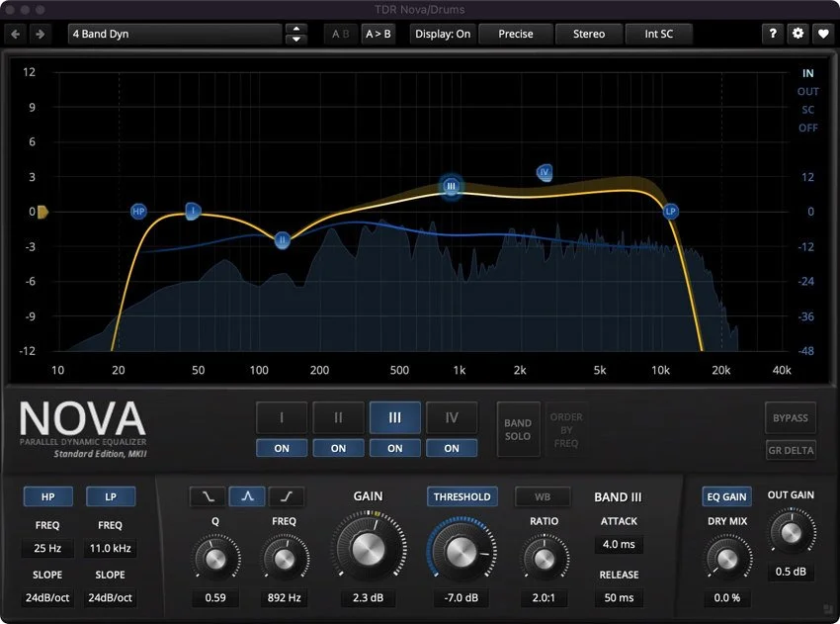
Task: Select band I tab
Action: (282, 417)
